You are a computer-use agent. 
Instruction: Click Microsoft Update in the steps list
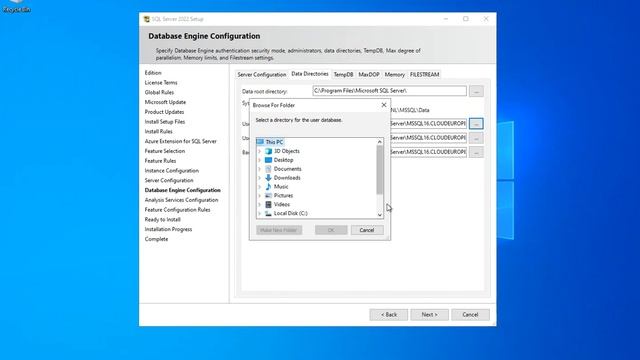point(165,102)
